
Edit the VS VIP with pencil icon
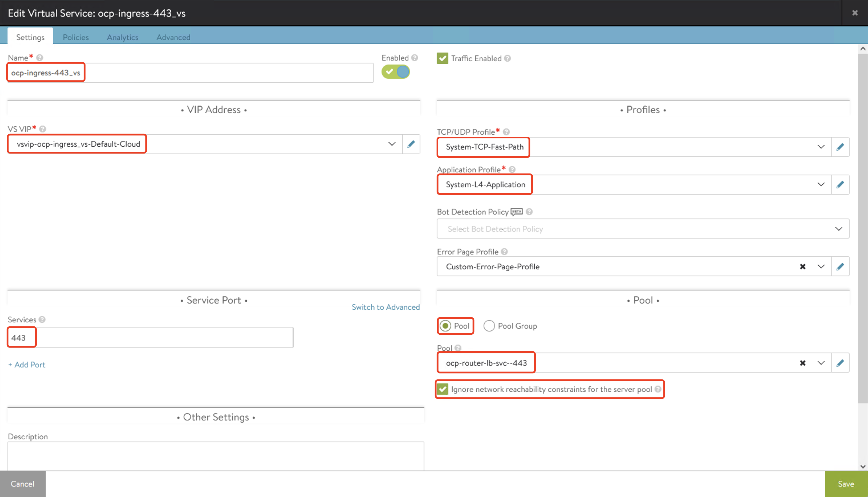(x=411, y=144)
